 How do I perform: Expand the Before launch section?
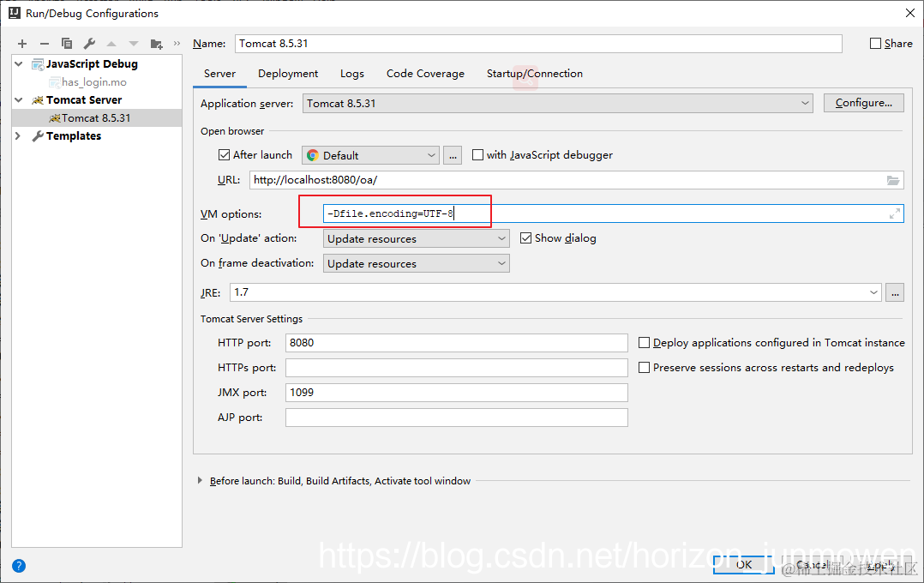tap(200, 480)
